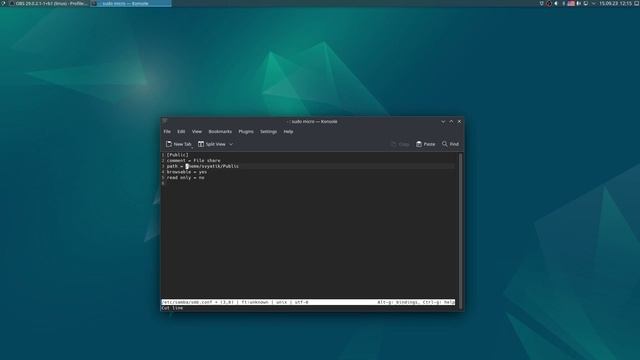Open the Help menu
The width and height of the screenshot is (640, 360).
click(288, 131)
